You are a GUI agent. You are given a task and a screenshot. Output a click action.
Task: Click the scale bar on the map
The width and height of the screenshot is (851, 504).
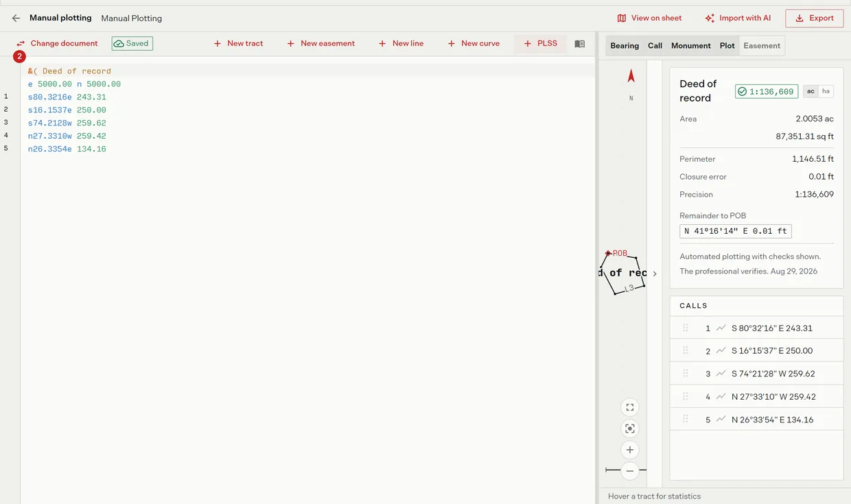tap(625, 470)
